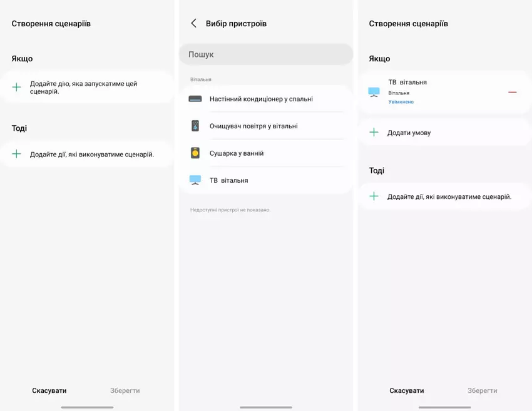Tap the TV icon in device list

coord(195,180)
